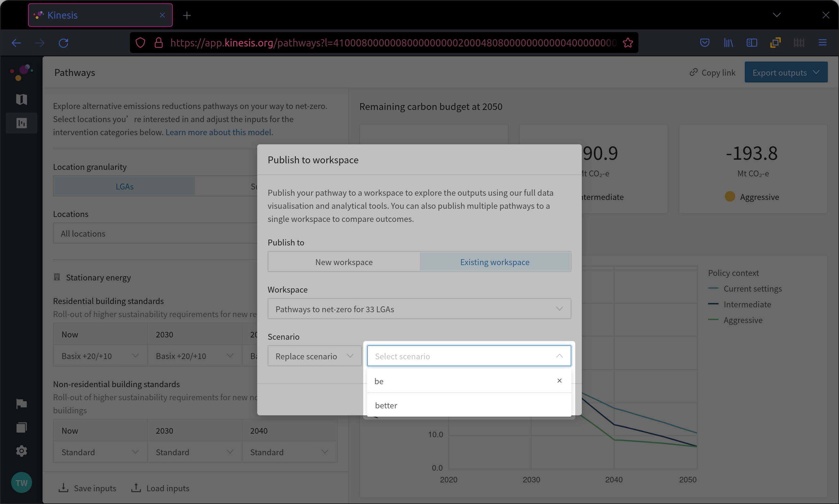Open the browser library icon
Screen dimensions: 839x504
728,43
